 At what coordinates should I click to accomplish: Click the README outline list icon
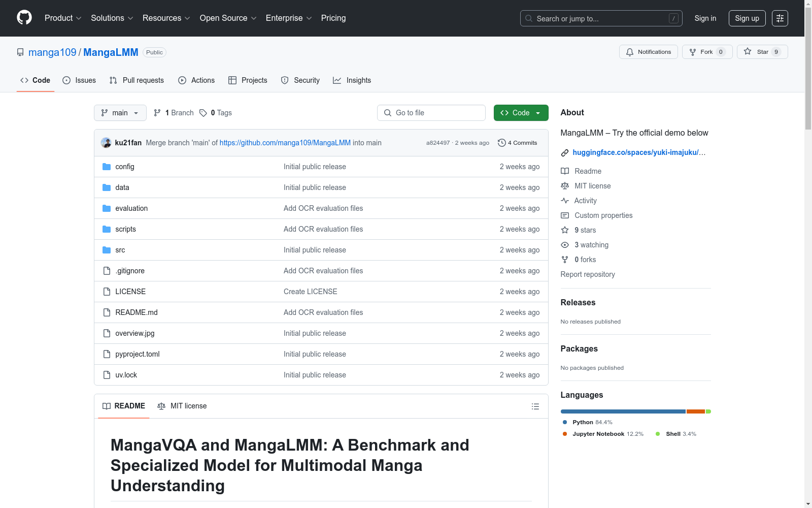point(535,406)
